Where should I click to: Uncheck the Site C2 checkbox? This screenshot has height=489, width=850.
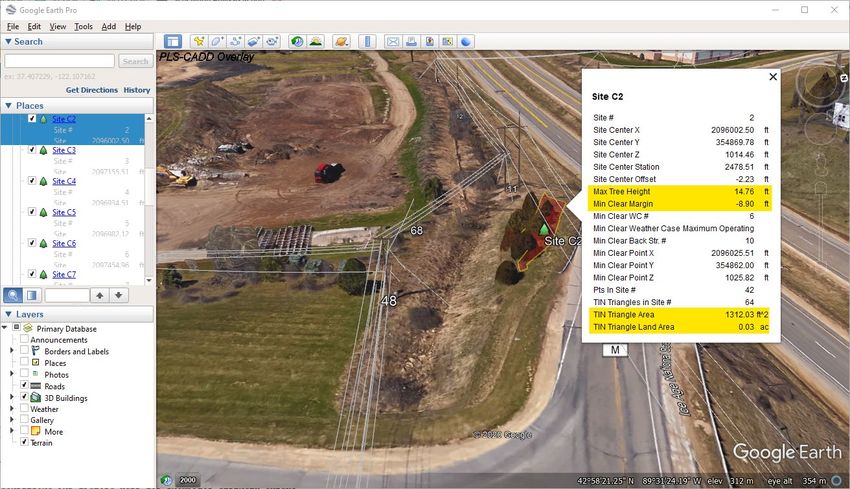(x=31, y=118)
